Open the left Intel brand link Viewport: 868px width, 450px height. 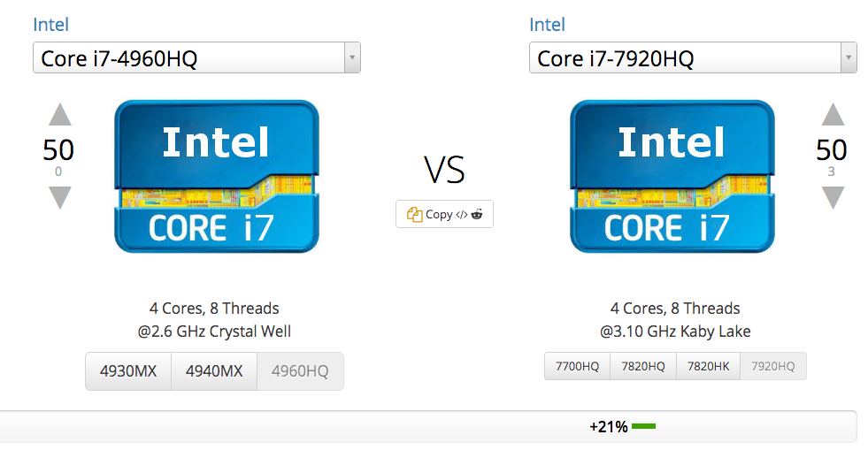coord(50,25)
